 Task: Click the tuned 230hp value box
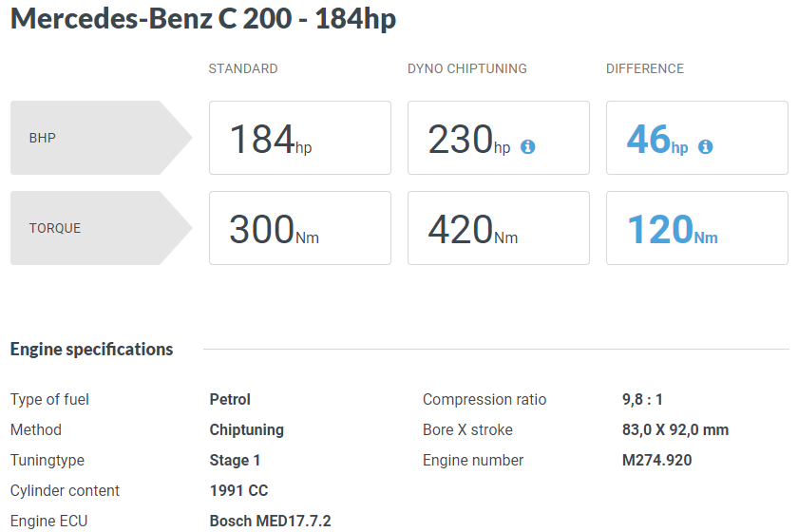point(498,138)
